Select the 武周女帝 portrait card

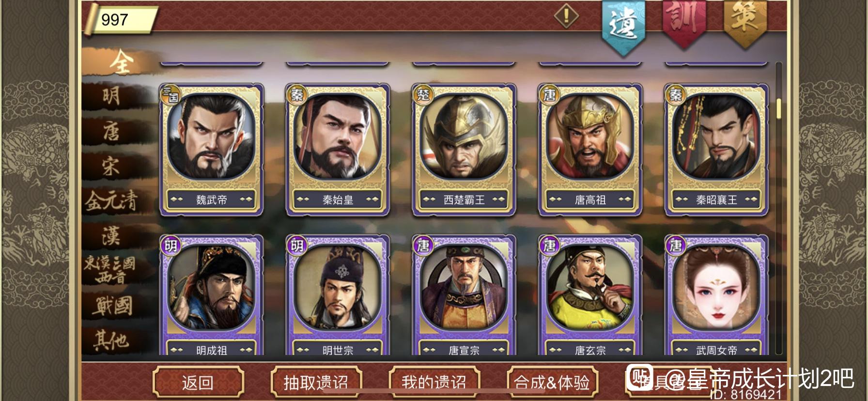click(717, 295)
